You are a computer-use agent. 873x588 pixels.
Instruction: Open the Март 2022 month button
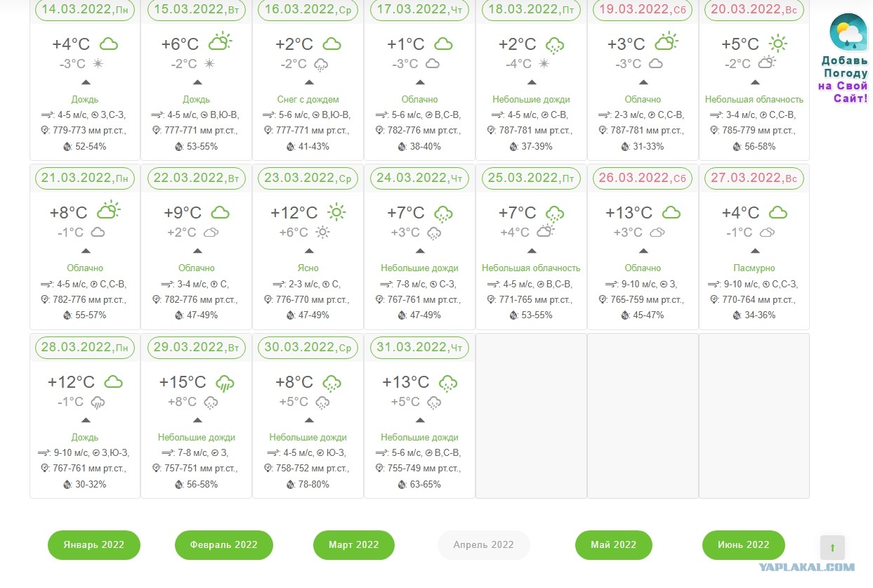[x=354, y=545]
